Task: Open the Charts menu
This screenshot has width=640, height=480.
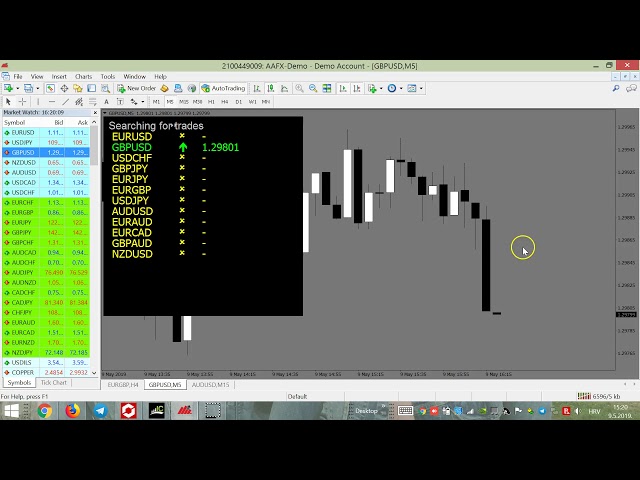Action: [83, 76]
